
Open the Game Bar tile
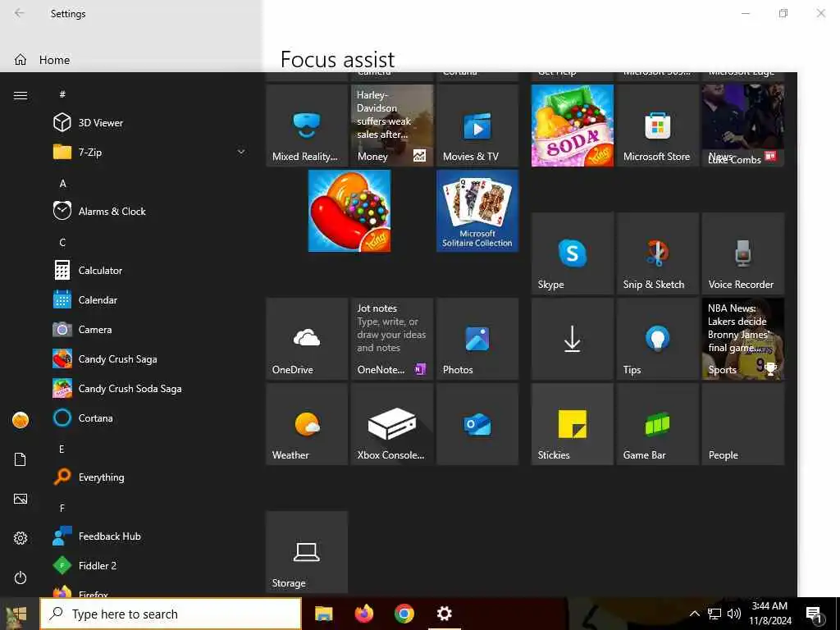(x=657, y=424)
